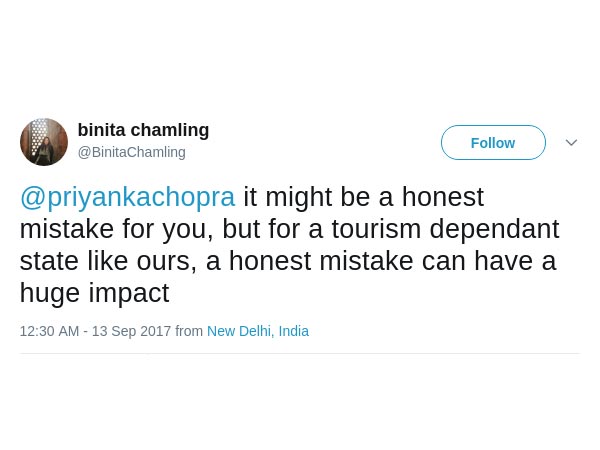Open the New Delhi, India location link
Viewport: 600px width, 450px height.
(258, 331)
